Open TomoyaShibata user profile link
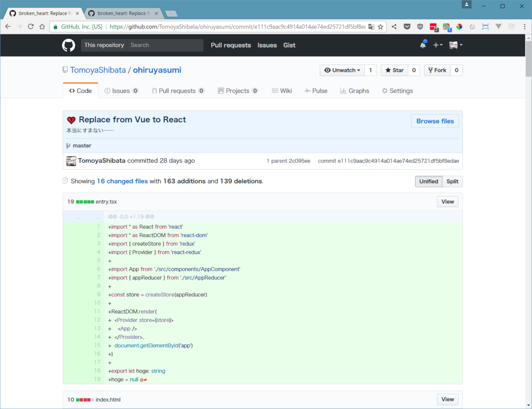Image resolution: width=532 pixels, height=409 pixels. tap(98, 70)
